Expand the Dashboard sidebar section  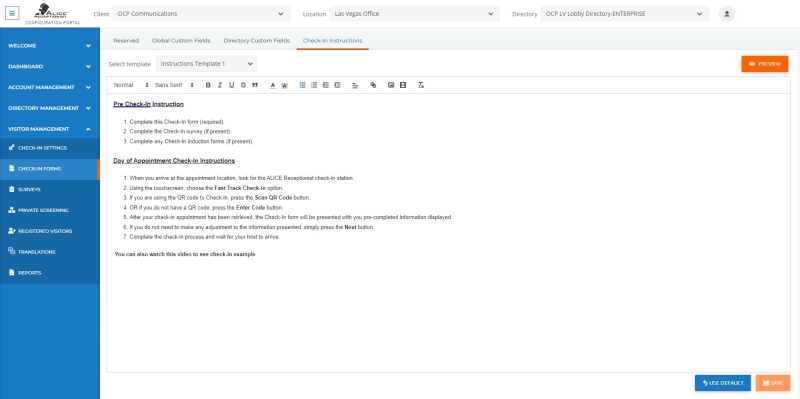tap(49, 67)
